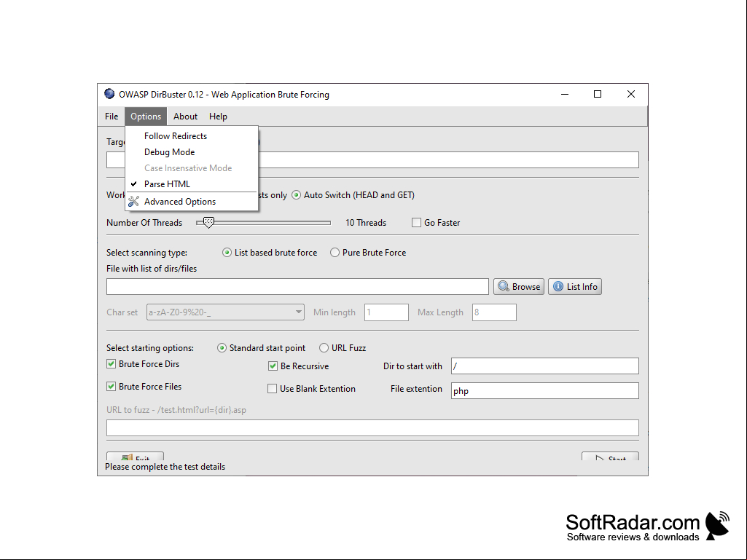Click the 'File with list of dirs/files' label
The image size is (747, 560).
pos(152,269)
